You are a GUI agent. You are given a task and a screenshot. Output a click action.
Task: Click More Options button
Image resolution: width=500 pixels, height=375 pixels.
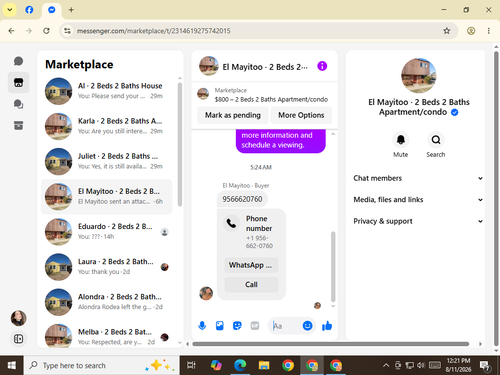301,115
